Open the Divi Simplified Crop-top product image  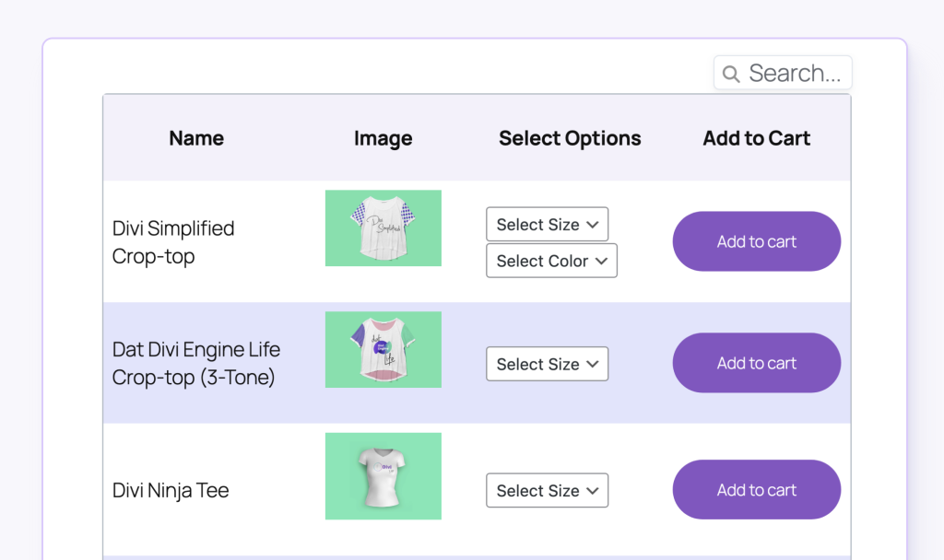(383, 228)
